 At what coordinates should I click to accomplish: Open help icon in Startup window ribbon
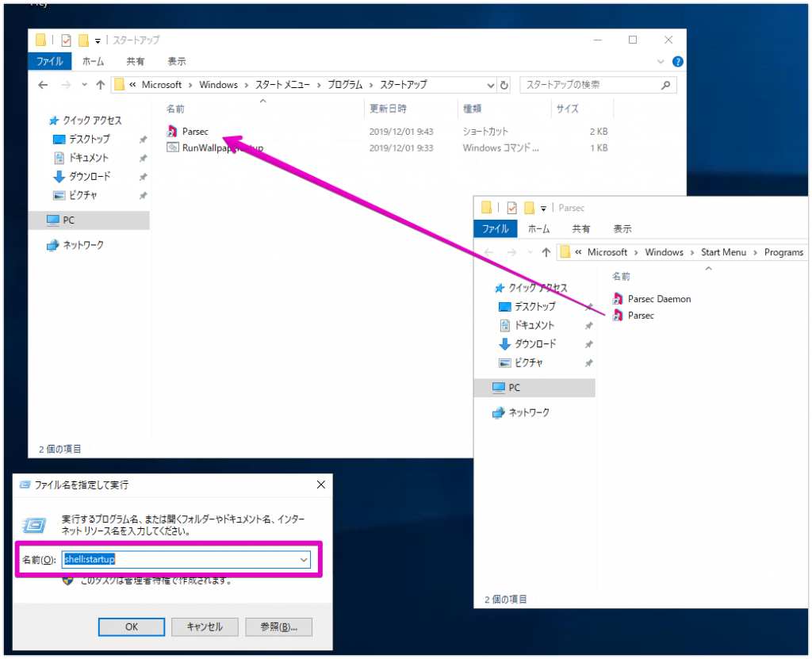[x=676, y=61]
